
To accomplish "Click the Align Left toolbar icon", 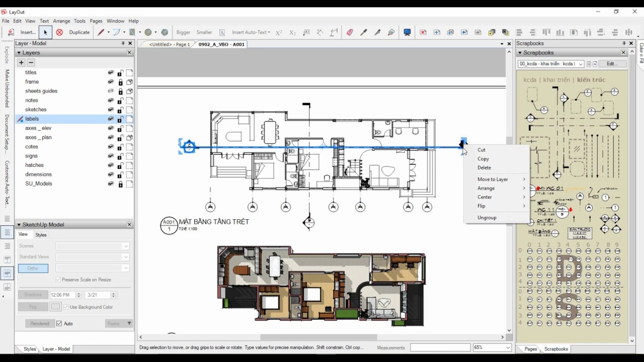I will click(x=519, y=32).
